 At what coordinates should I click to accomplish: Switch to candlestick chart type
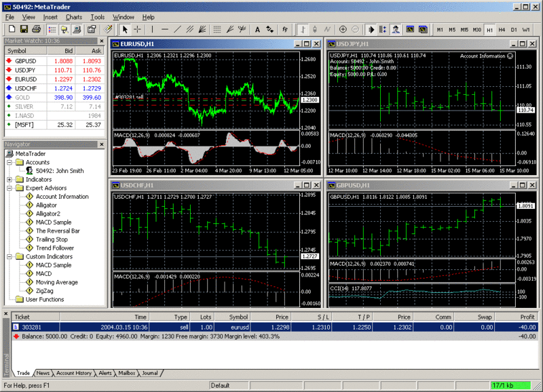(315, 29)
